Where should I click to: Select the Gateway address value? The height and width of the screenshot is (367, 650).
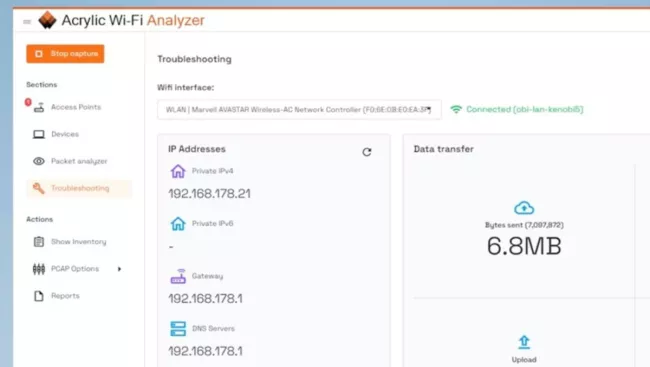pos(205,299)
